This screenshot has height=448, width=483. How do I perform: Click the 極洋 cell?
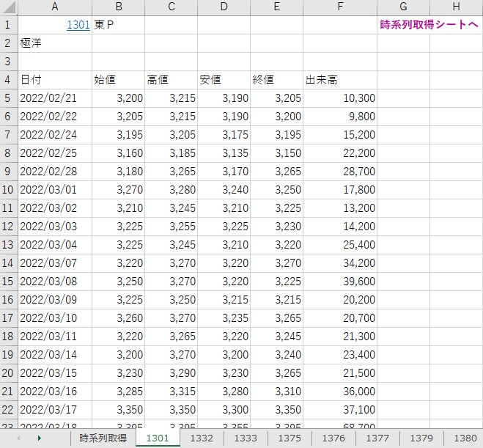tap(55, 43)
